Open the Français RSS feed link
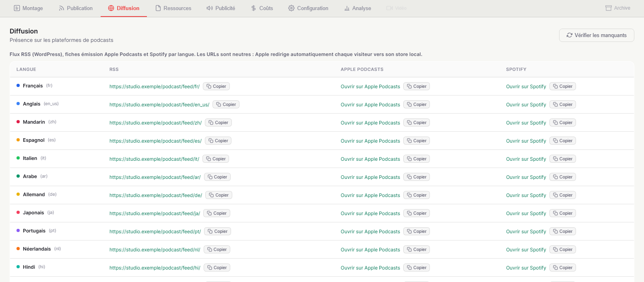 (x=155, y=87)
